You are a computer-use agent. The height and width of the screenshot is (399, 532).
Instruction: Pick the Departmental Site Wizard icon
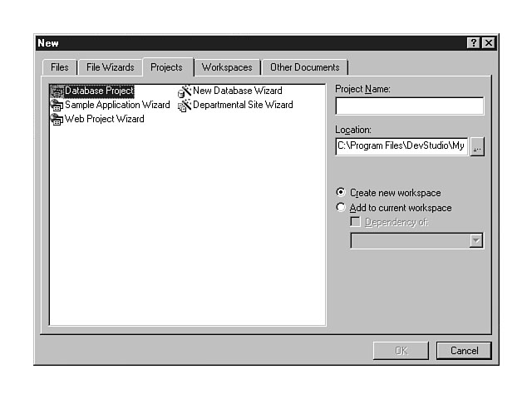[185, 106]
